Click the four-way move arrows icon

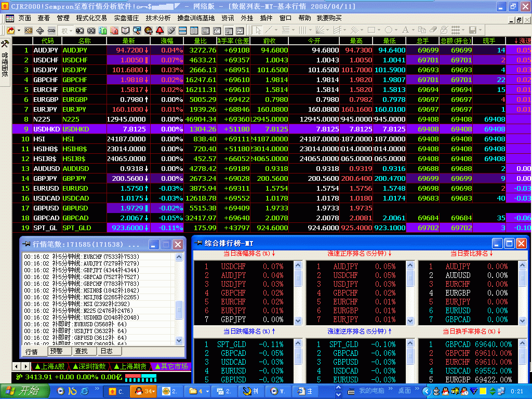(40, 31)
